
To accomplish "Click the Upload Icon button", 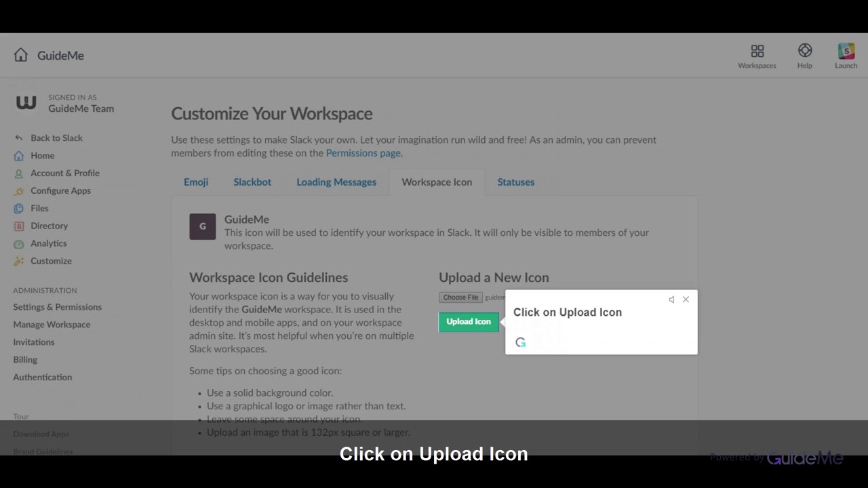I will [x=468, y=321].
